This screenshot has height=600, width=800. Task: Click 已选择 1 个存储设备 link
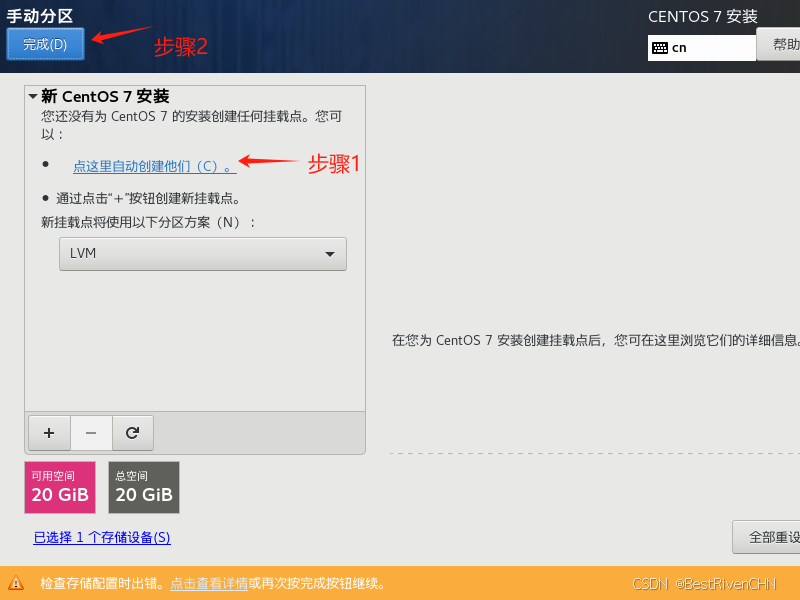[101, 537]
